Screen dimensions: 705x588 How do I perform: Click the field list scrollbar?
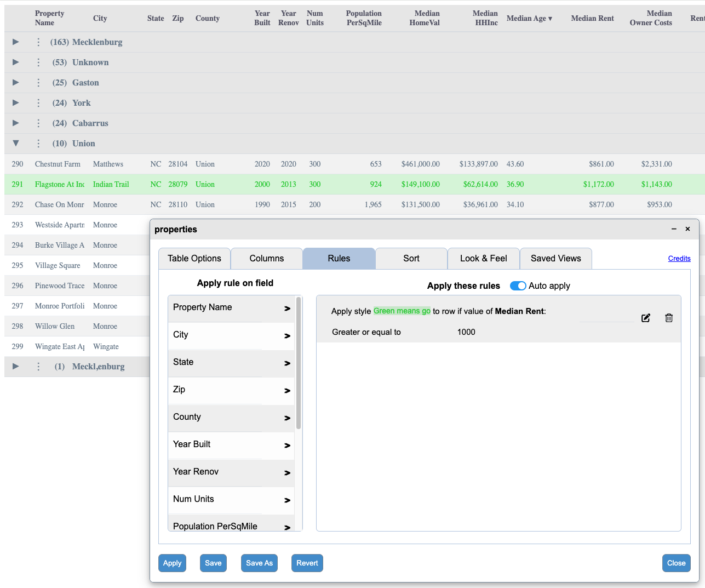(x=299, y=363)
